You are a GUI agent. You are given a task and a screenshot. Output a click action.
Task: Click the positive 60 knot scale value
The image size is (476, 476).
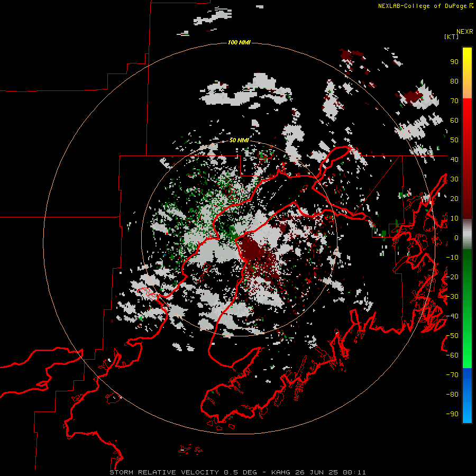click(454, 121)
